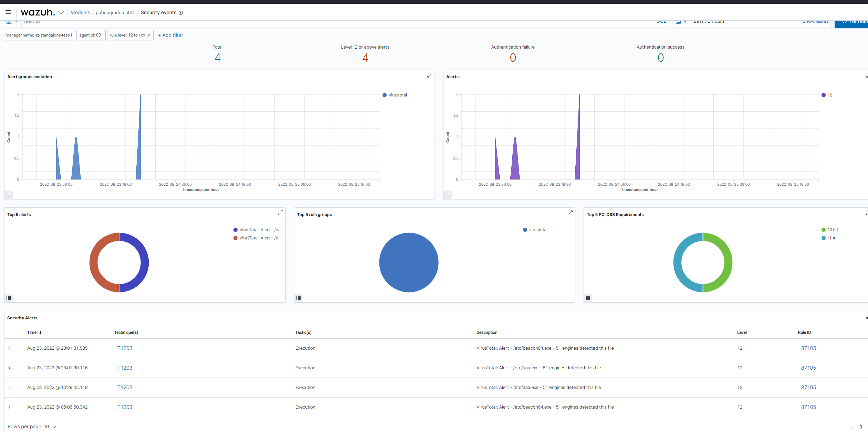This screenshot has height=432, width=868.
Task: Toggle the Top 5 alerts legend
Action: tap(9, 298)
